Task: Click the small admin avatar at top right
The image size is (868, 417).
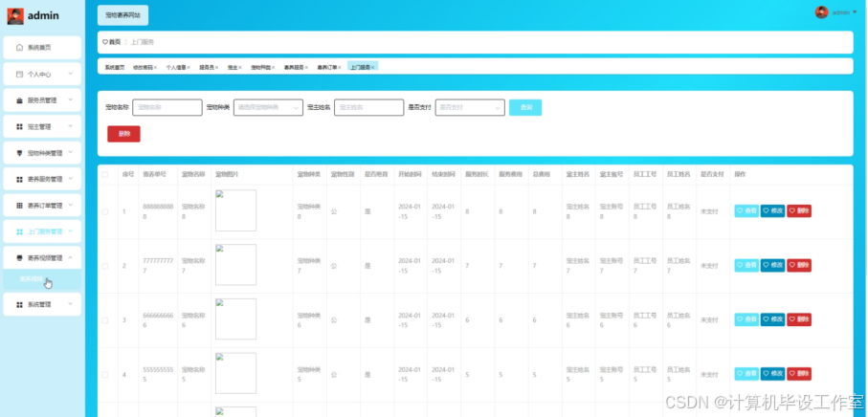Action: coord(821,12)
